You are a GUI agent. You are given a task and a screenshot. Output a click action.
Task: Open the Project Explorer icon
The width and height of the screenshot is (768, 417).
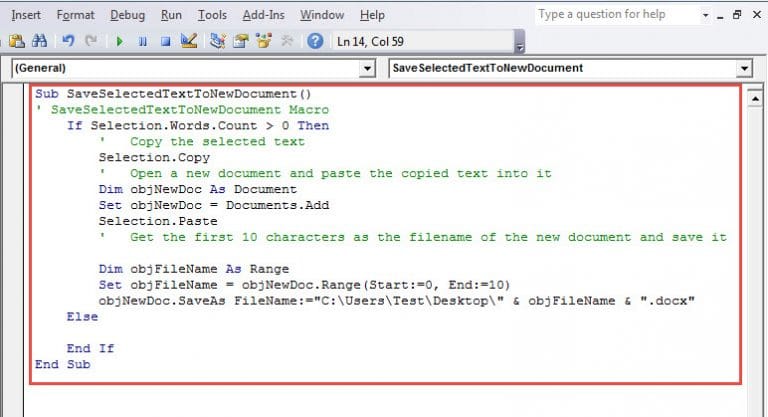[x=217, y=41]
